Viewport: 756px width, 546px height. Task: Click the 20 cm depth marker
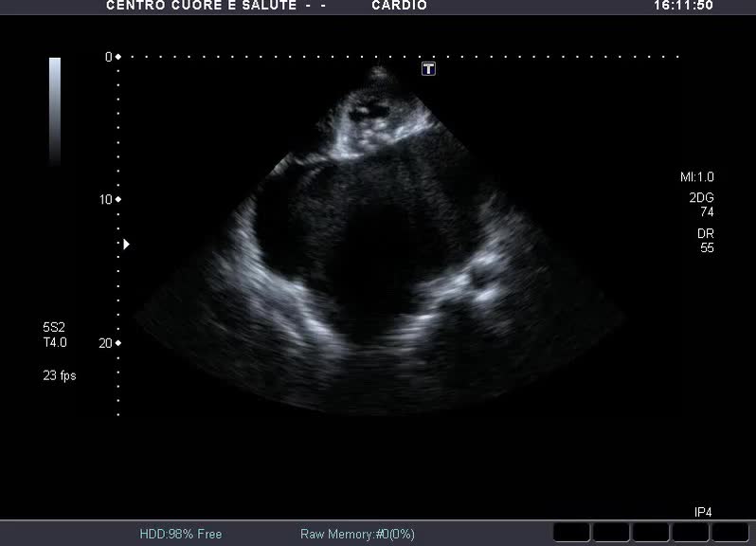[x=111, y=343]
